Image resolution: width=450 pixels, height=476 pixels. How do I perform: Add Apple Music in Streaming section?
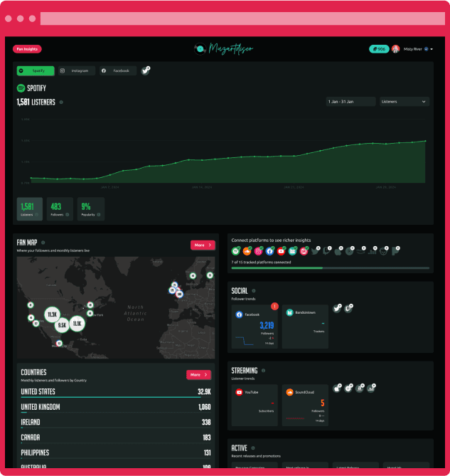pyautogui.click(x=337, y=388)
